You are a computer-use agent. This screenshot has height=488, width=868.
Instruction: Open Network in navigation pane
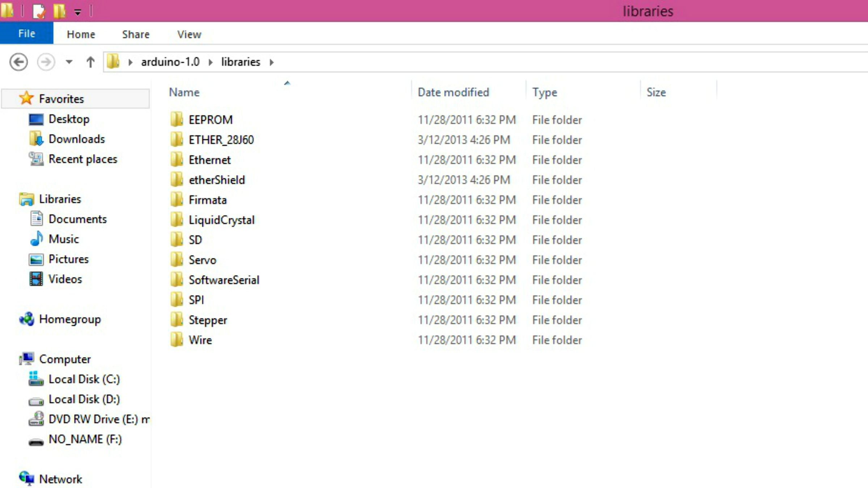point(60,479)
